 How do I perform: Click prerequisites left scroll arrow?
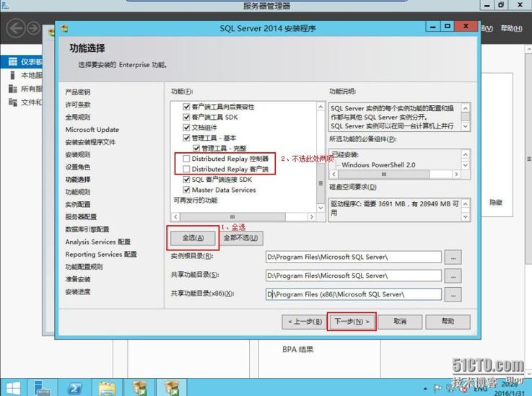coord(334,175)
